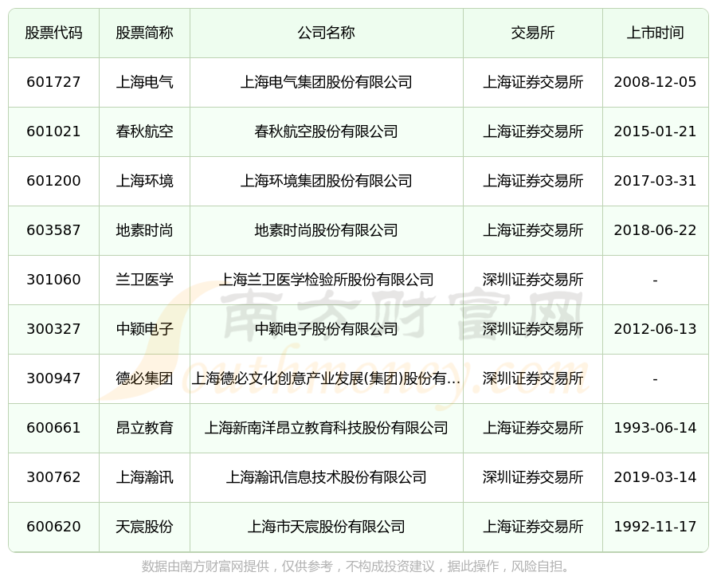
Task: Click company 上海新南洋昂立教育科技股份有限公司
Action: click(x=327, y=428)
